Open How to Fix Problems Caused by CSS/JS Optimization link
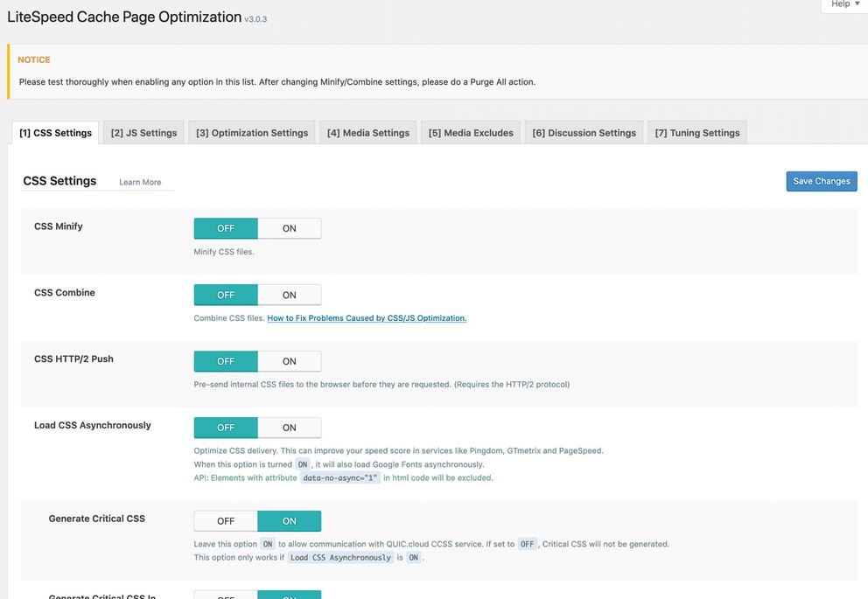868x599 pixels. (367, 318)
